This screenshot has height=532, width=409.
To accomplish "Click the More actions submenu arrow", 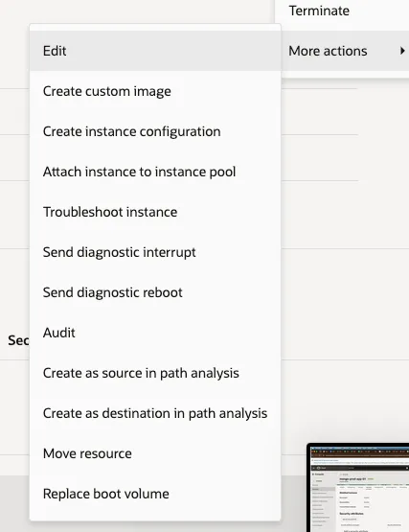I will pos(402,51).
